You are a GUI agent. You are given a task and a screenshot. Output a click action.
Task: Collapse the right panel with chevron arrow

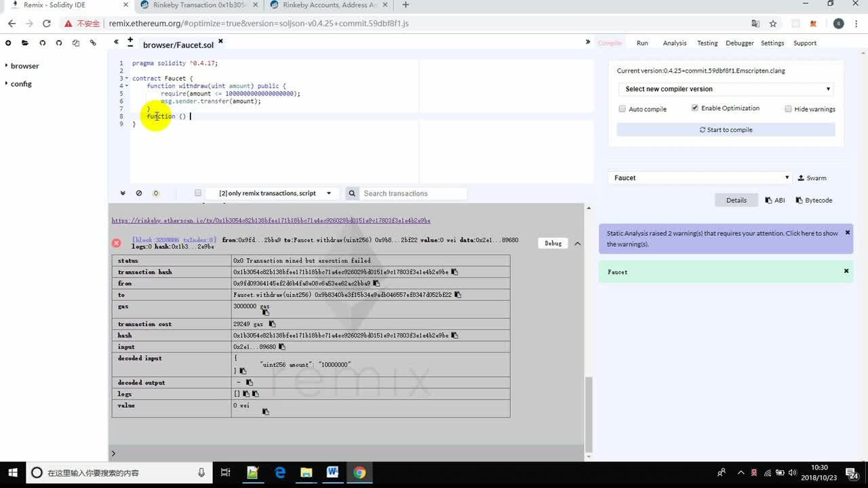pyautogui.click(x=588, y=42)
